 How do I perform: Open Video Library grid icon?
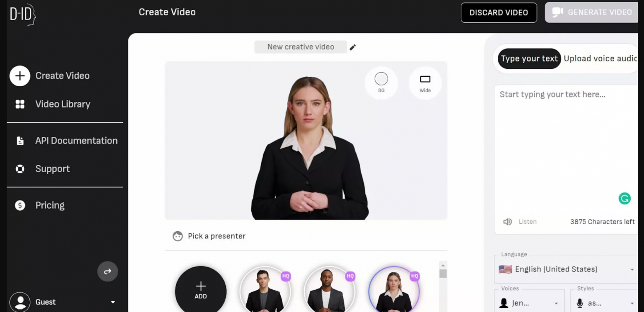click(x=20, y=104)
